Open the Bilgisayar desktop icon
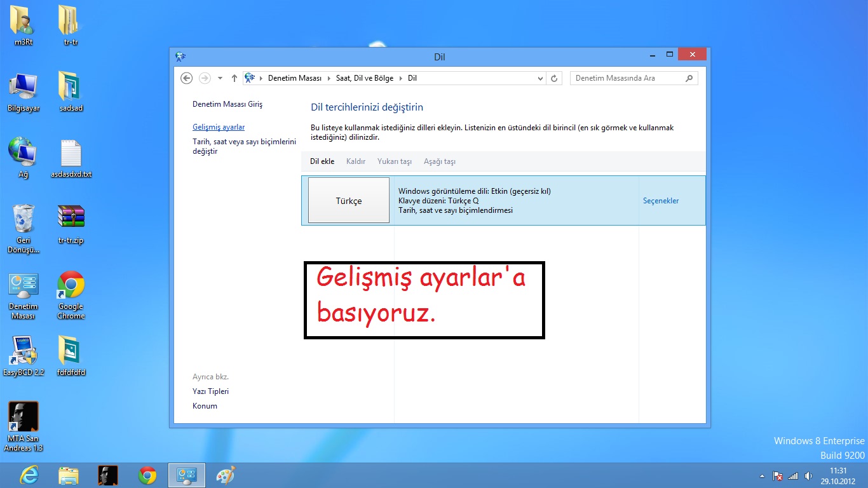868x488 pixels. (24, 92)
